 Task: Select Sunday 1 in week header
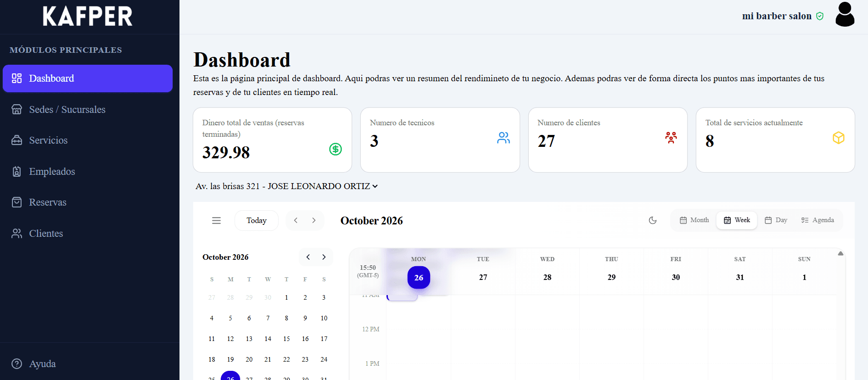coord(804,277)
